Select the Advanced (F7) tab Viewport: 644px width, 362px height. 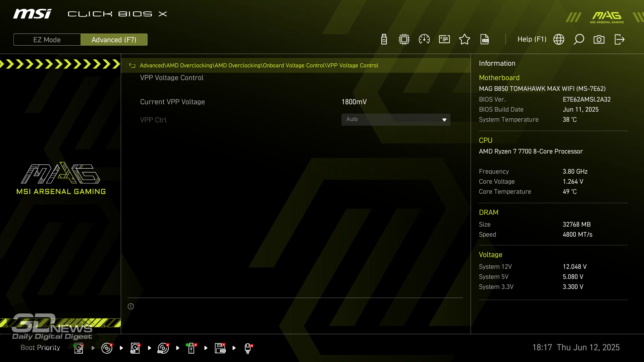[x=114, y=40]
